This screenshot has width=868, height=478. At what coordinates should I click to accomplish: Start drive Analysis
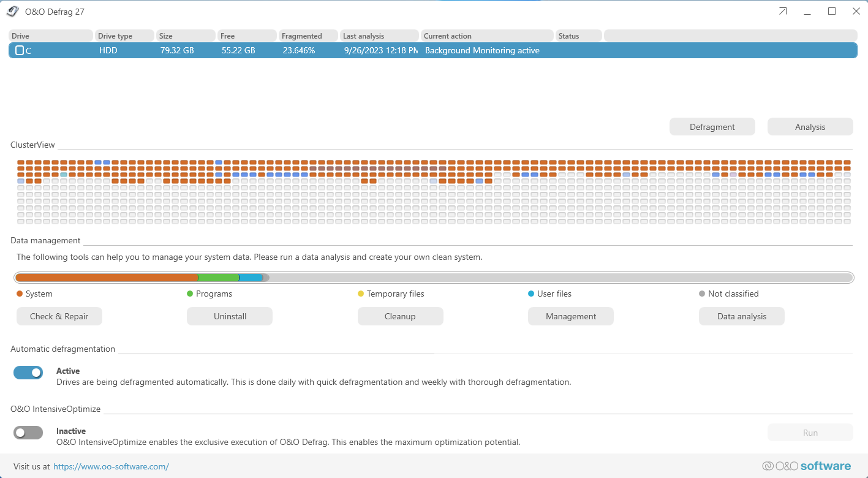[x=810, y=127]
